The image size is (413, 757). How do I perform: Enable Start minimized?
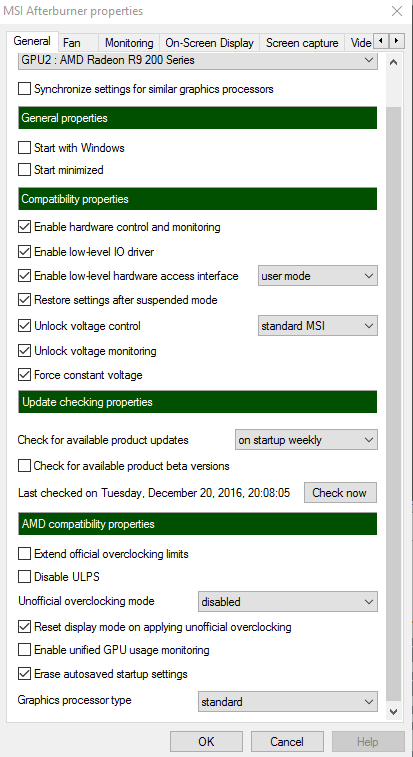pos(24,170)
